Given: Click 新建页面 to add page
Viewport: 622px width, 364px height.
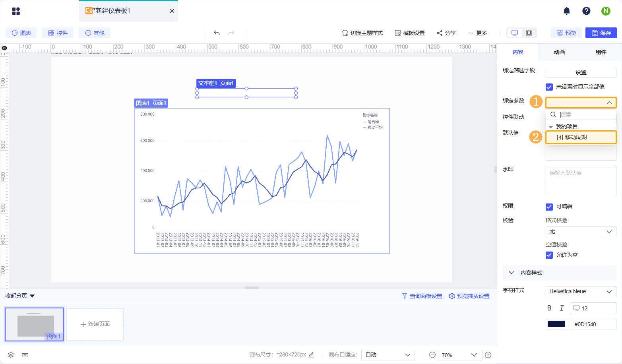Looking at the screenshot, I should 95,324.
